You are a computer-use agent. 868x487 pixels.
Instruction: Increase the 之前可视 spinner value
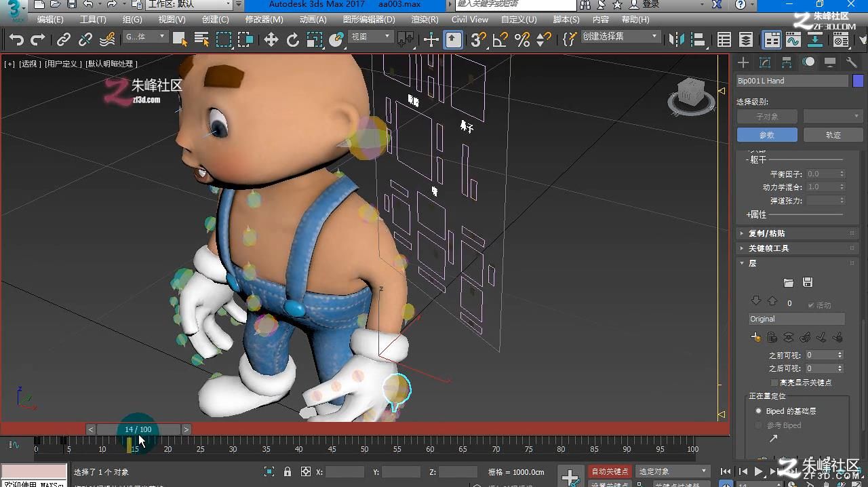[x=840, y=353]
